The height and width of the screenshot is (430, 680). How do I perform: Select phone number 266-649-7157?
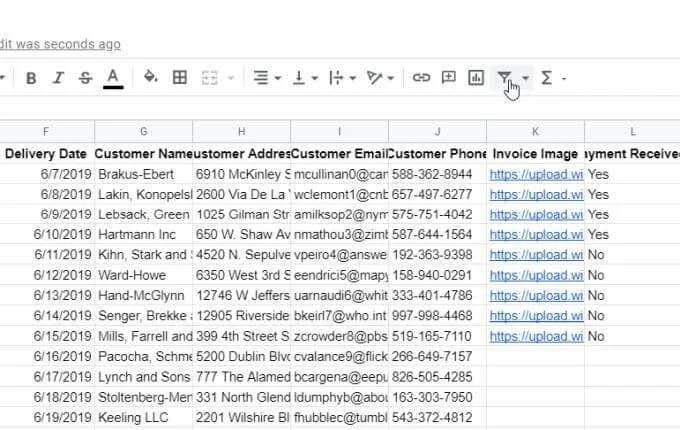coord(438,356)
